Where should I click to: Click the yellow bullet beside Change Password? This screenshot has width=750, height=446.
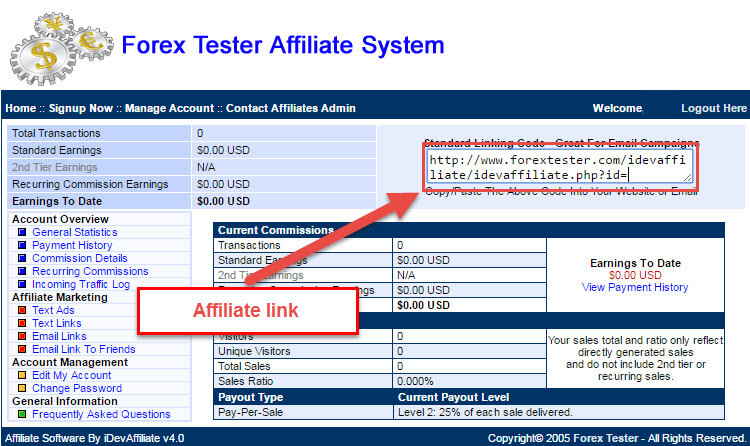(22, 388)
